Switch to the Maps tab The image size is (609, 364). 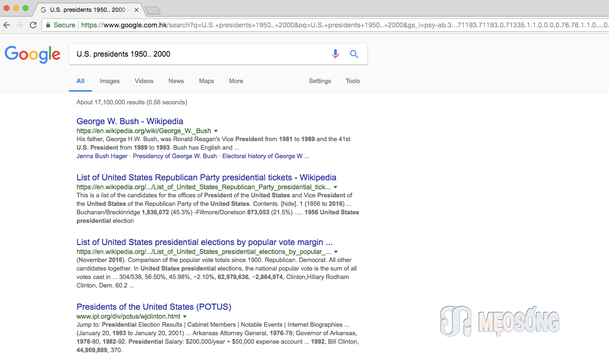coord(206,81)
